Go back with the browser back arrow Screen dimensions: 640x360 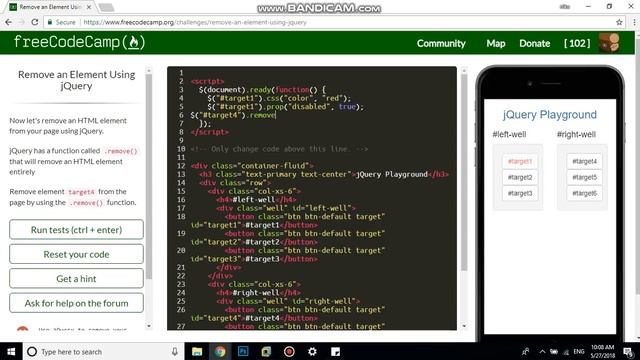coord(9,22)
